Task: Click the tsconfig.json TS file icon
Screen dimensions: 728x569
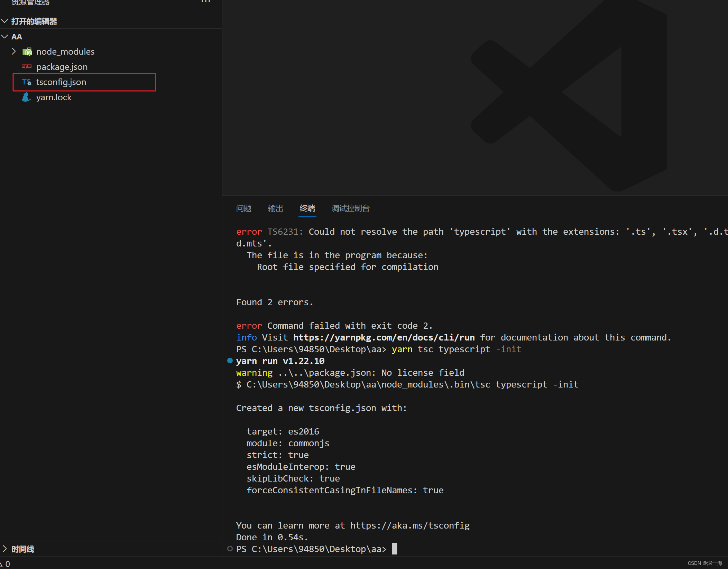Action: 27,82
